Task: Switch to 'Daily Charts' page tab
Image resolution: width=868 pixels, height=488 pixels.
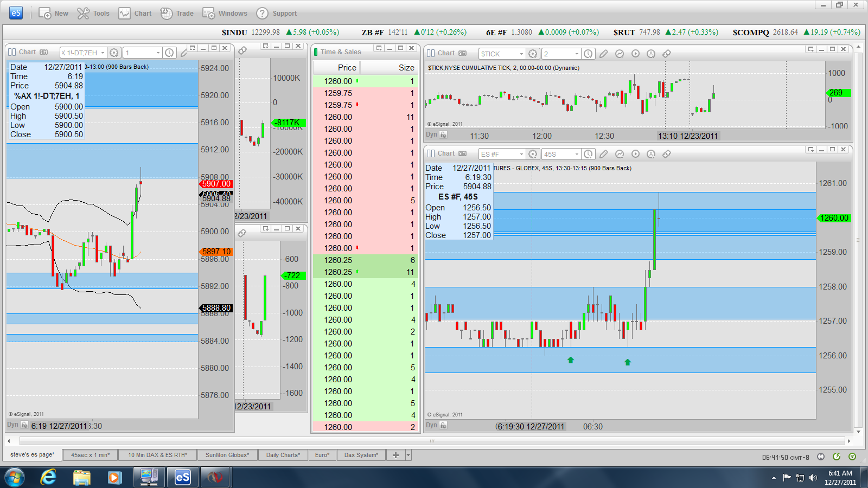Action: (283, 455)
